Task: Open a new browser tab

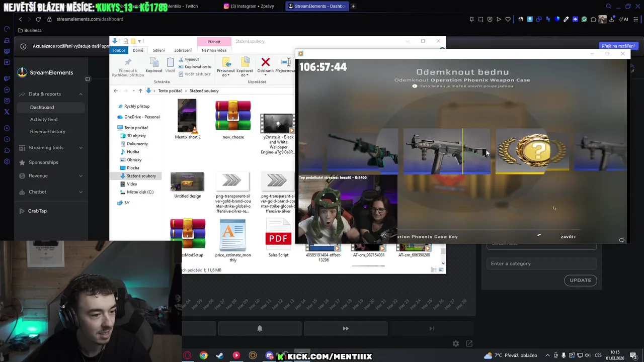Action: click(353, 6)
